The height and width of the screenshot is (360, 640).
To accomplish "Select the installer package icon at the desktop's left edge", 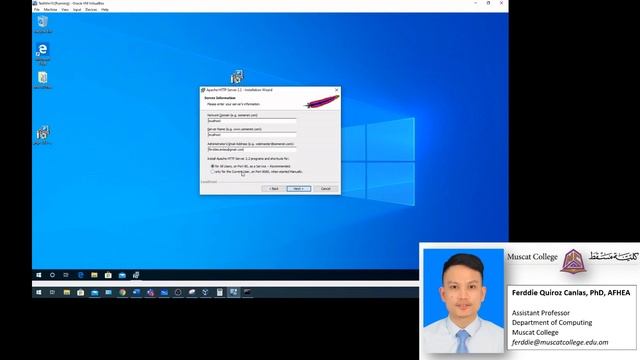I will 42,135.
